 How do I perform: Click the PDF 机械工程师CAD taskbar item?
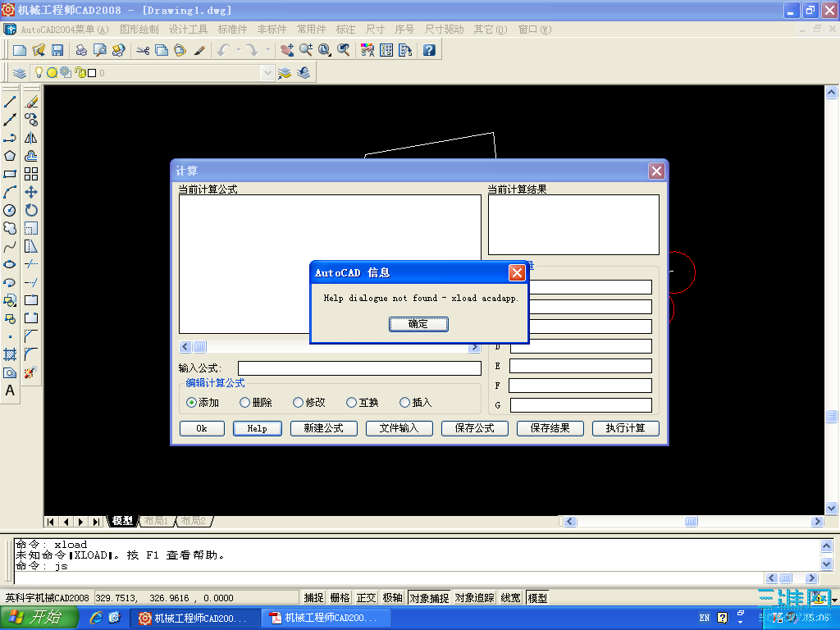[326, 618]
